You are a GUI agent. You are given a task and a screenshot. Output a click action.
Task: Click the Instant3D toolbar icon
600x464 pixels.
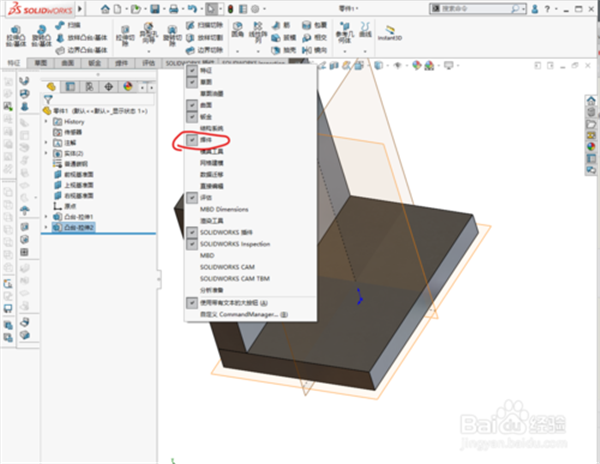389,30
